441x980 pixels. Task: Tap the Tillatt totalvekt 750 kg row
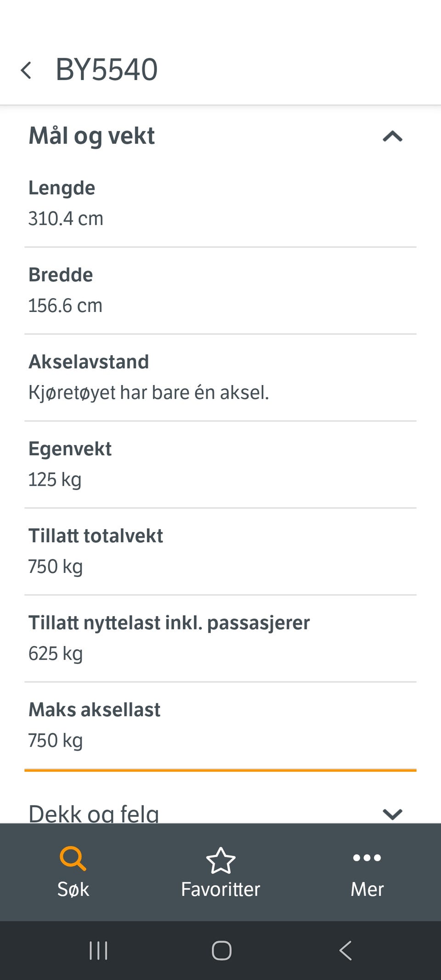(220, 551)
